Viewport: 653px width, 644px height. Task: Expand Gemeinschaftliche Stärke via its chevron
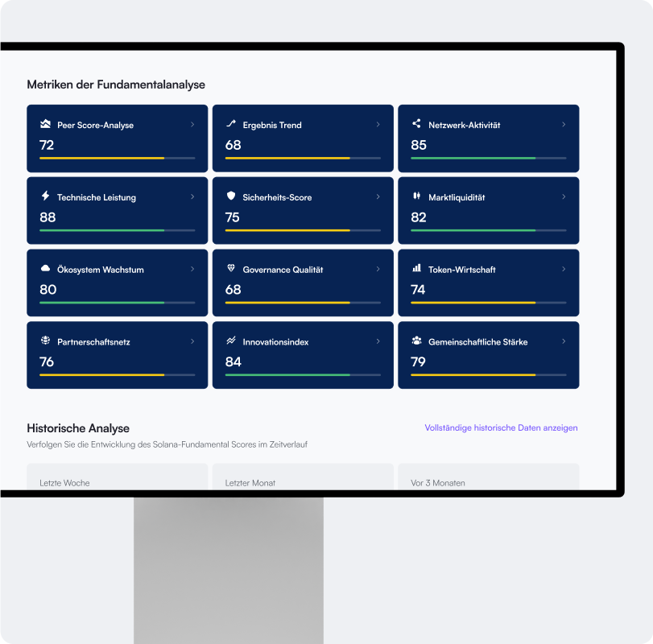coord(564,341)
